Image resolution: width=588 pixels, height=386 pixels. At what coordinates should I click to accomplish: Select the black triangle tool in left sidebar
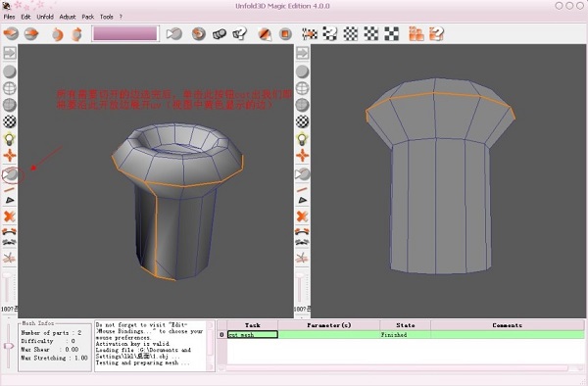coord(10,201)
